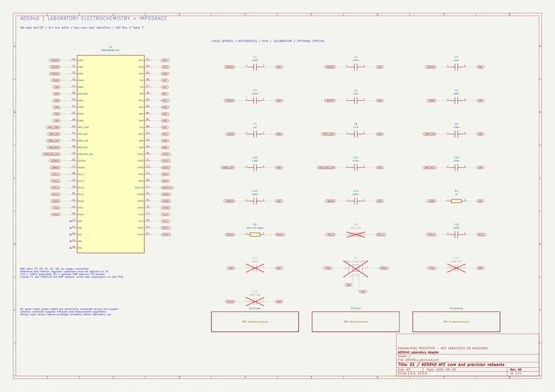Click the no-connect marker on pin G8
This screenshot has height=392, width=555.
click(x=71, y=248)
